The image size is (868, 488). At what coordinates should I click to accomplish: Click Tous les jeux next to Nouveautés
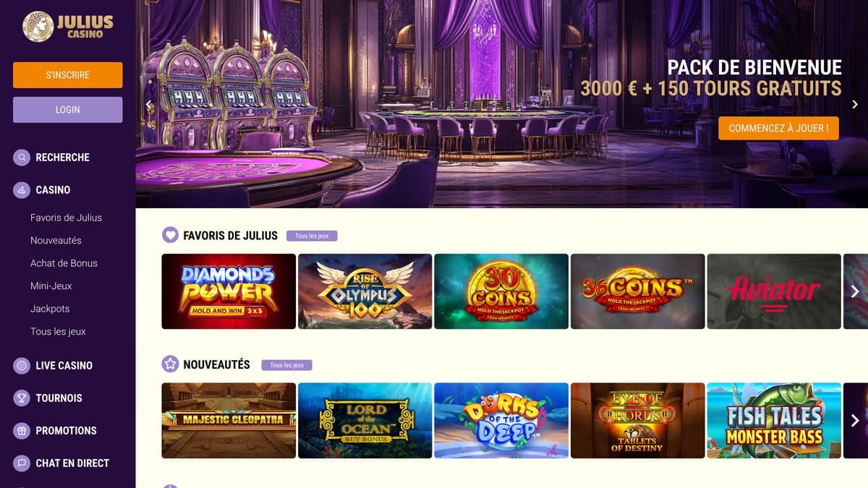[x=286, y=365]
